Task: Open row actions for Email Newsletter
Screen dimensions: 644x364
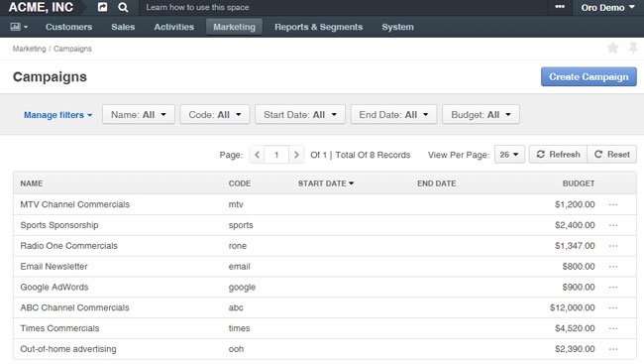Action: tap(613, 267)
